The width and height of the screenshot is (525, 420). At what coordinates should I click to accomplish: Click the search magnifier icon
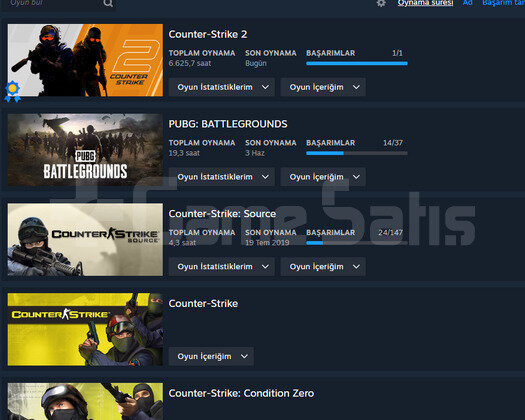[108, 3]
